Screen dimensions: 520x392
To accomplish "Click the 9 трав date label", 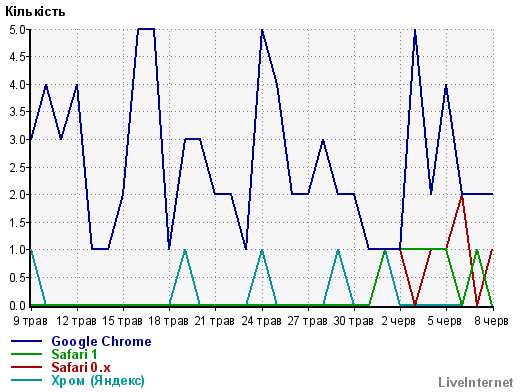I will click(x=31, y=321).
